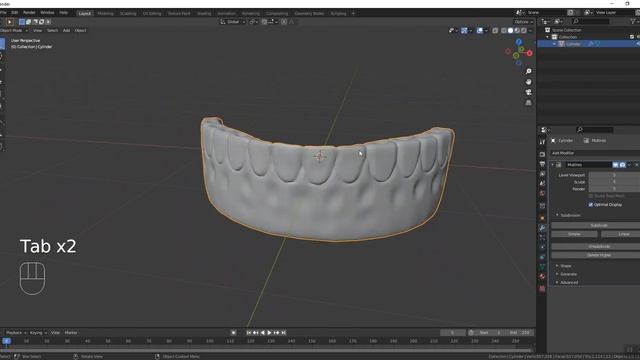Image resolution: width=640 pixels, height=360 pixels.
Task: Open the viewport Options dropdown
Action: (x=524, y=22)
